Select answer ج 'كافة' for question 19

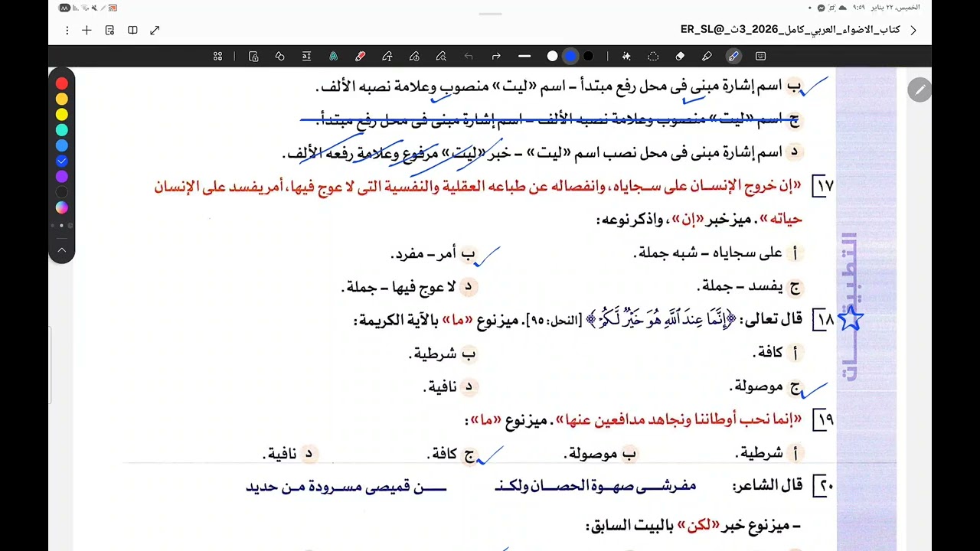point(452,454)
